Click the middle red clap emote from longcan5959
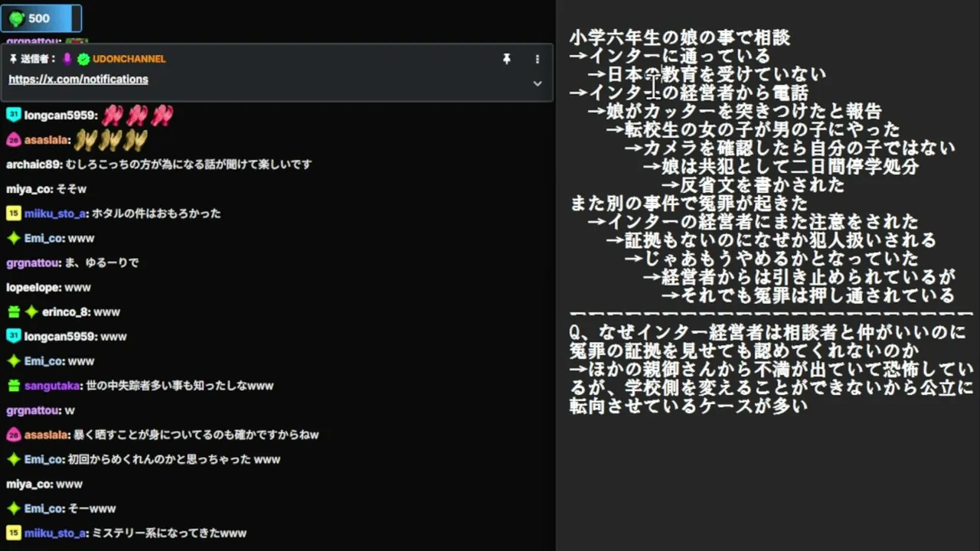This screenshot has height=551, width=980. pos(137,116)
